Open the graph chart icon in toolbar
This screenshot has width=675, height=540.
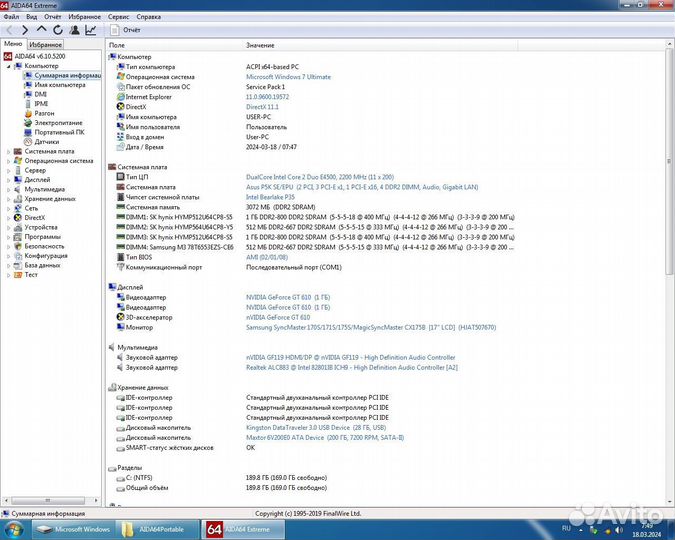point(91,30)
